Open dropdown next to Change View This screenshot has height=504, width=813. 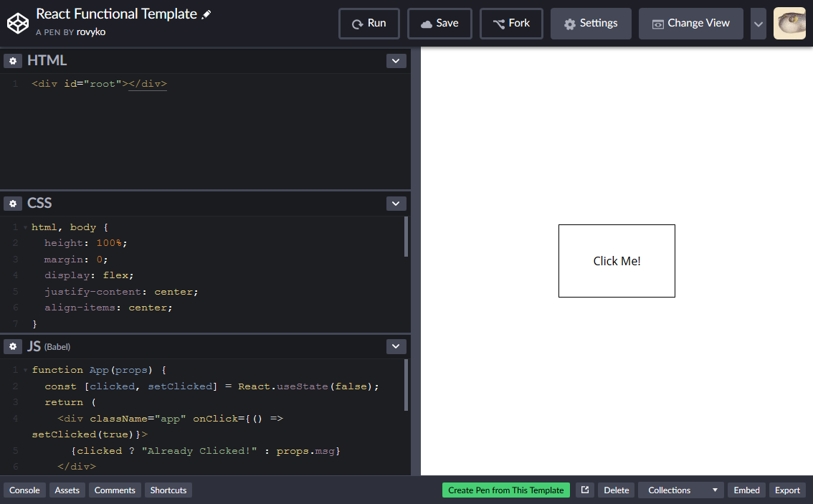coord(758,24)
